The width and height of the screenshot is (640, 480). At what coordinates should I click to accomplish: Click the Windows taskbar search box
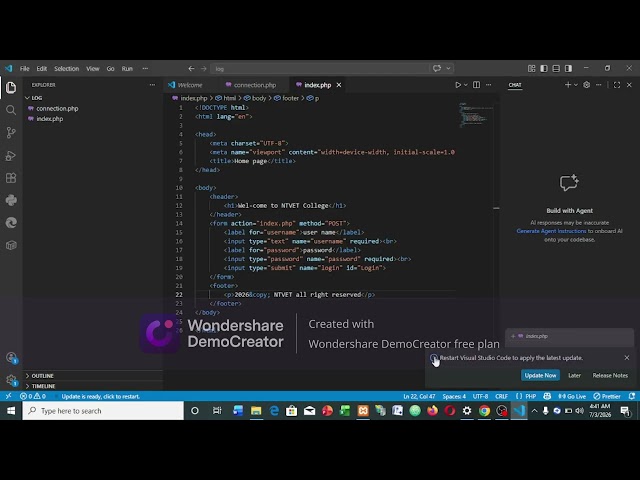click(103, 411)
